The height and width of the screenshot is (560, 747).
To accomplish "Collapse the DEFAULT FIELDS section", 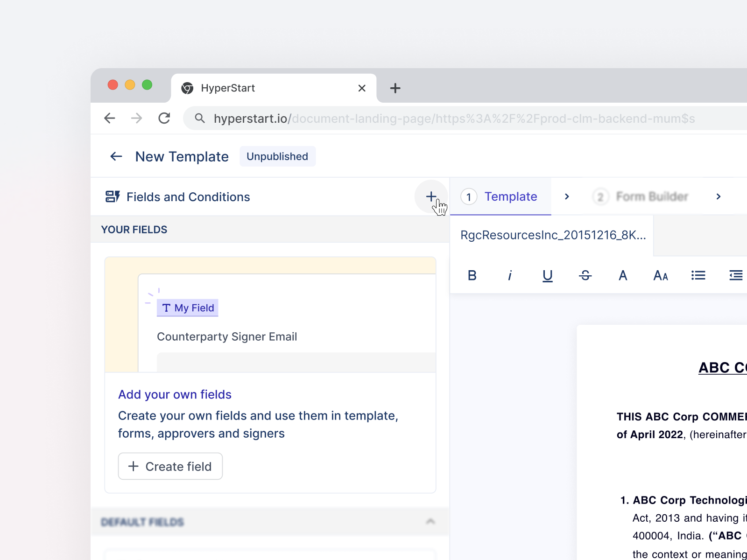I will tap(430, 522).
